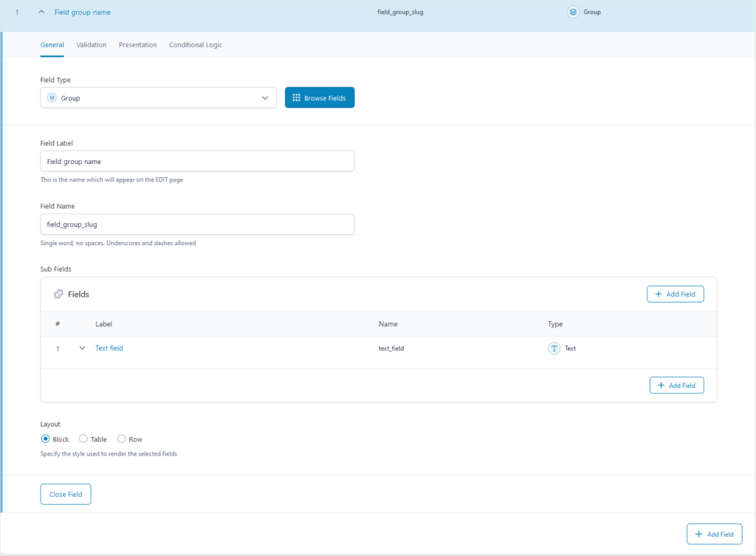Viewport: 756px width, 556px height.
Task: Click the field_group_slug header text
Action: pos(400,12)
